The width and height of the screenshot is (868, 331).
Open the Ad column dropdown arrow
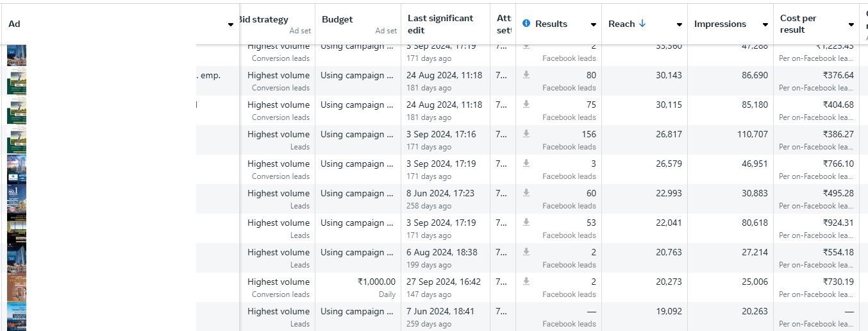(231, 24)
